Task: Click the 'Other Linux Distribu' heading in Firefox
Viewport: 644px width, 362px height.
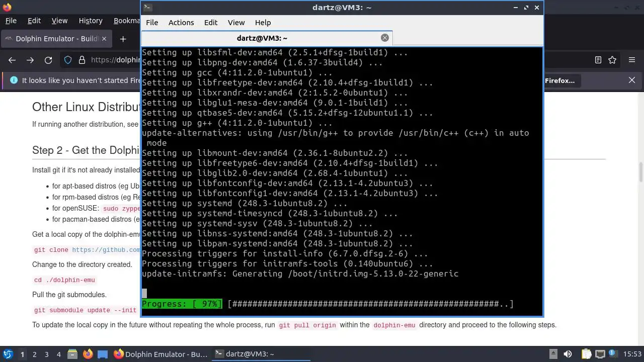Action: coord(86,107)
